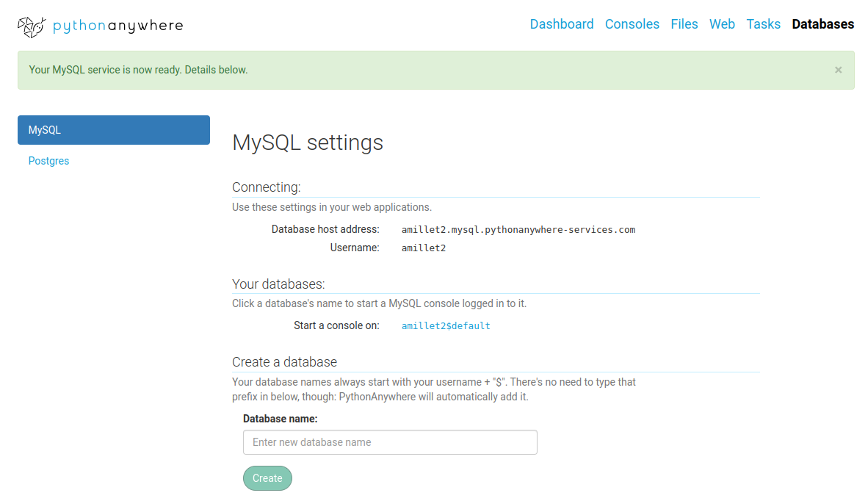Switch to the Tasks page

763,24
